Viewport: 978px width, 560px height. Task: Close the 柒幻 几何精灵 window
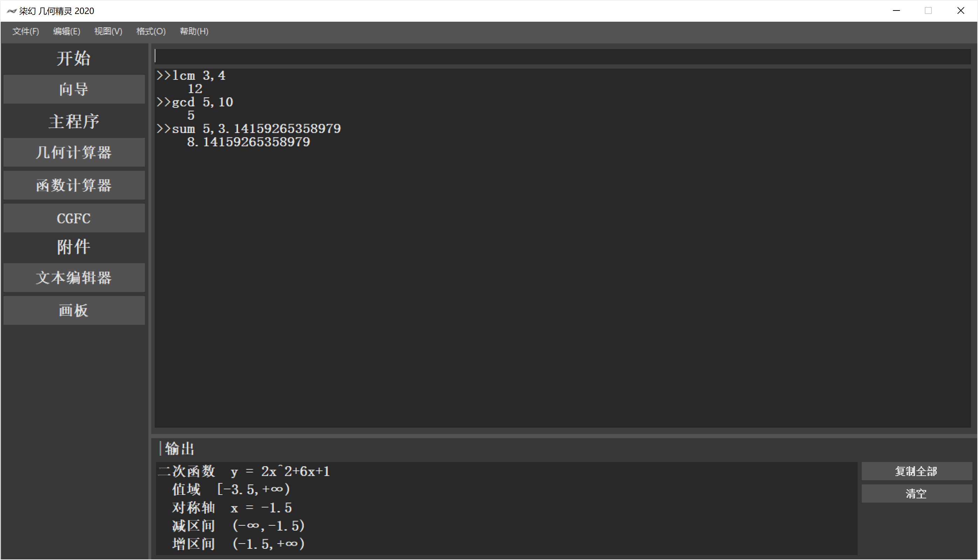[x=961, y=11]
